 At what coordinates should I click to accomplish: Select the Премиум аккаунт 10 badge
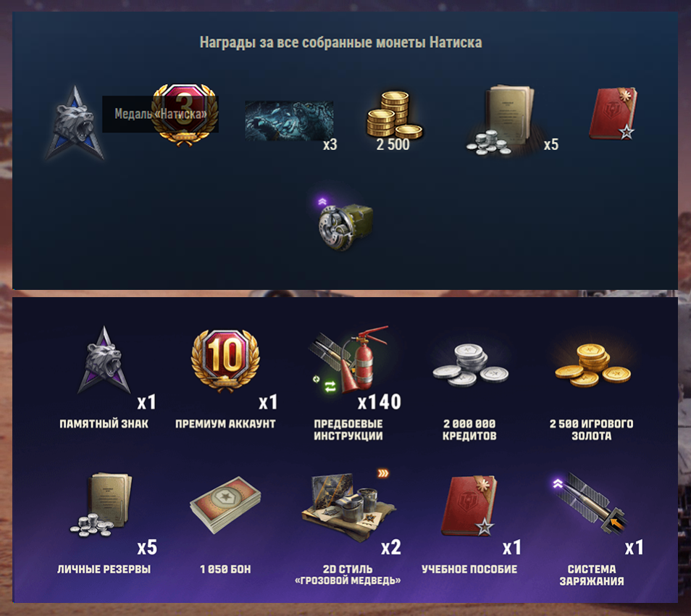225,360
